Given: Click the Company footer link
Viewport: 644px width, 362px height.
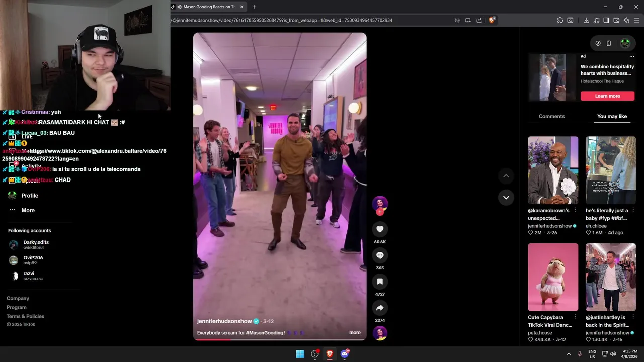Looking at the screenshot, I should pyautogui.click(x=18, y=298).
